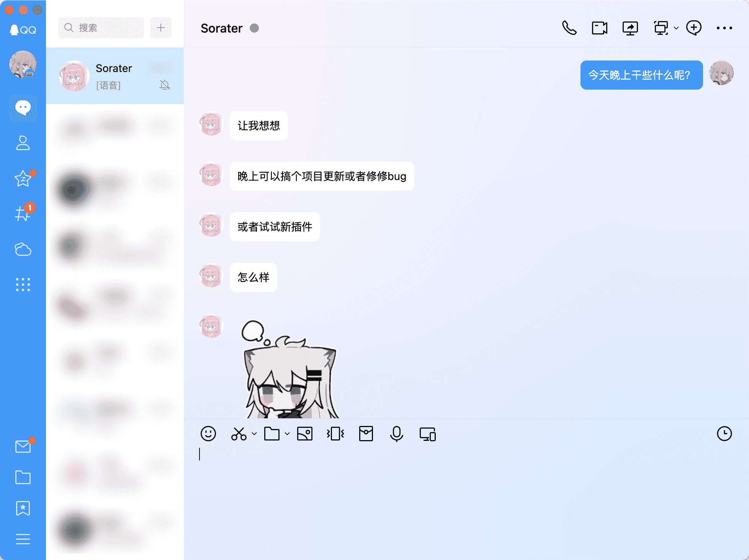Image resolution: width=749 pixels, height=560 pixels.
Task: Send a window shake nudge
Action: point(335,434)
